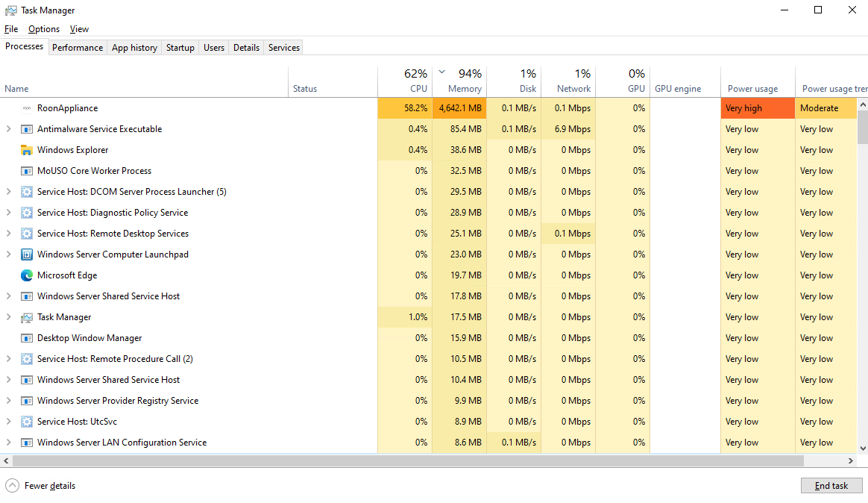Click the horizontal scrollbar left arrow
This screenshot has height=503, width=868.
click(6, 461)
